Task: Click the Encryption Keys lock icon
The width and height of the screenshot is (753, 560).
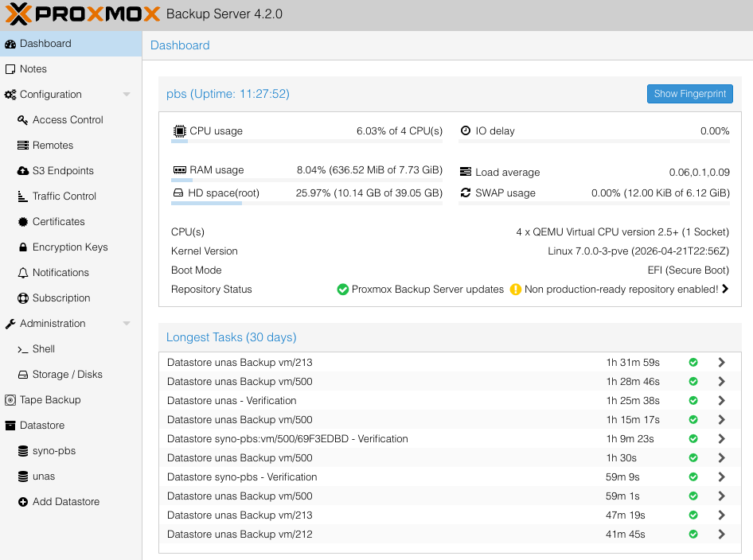Action: pos(22,247)
